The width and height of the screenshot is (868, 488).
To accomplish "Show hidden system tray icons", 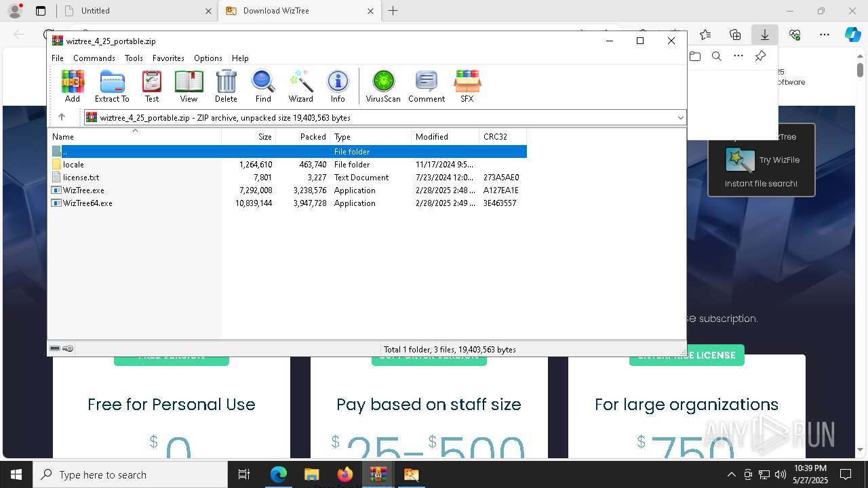I will click(x=731, y=474).
